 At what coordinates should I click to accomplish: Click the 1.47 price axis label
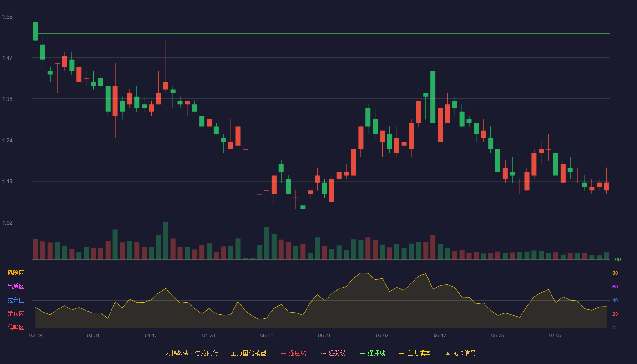(x=7, y=58)
